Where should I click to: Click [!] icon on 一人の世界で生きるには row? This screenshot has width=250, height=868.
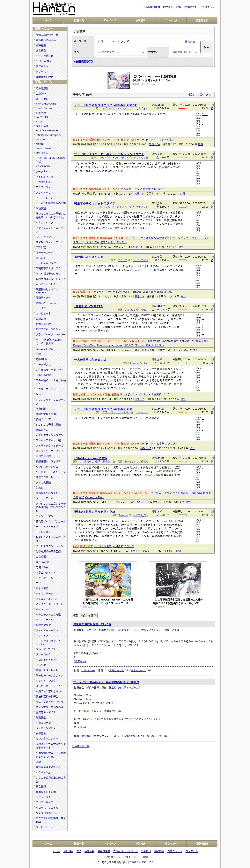(212, 360)
